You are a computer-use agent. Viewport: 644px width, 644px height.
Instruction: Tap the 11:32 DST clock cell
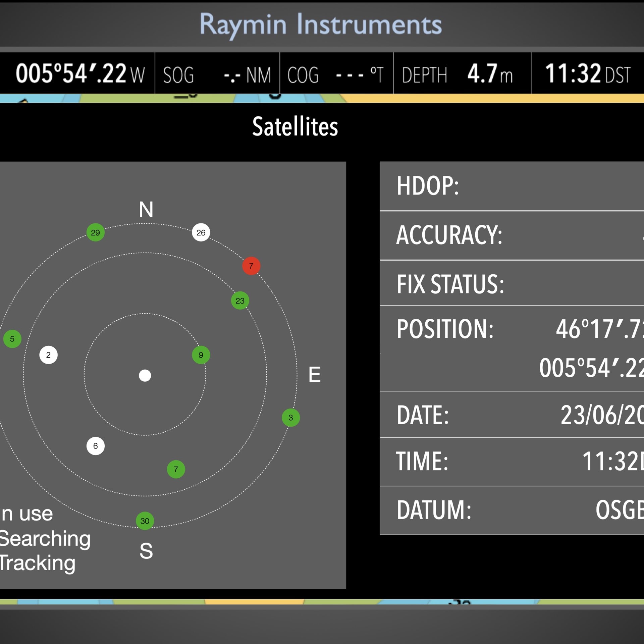(588, 73)
